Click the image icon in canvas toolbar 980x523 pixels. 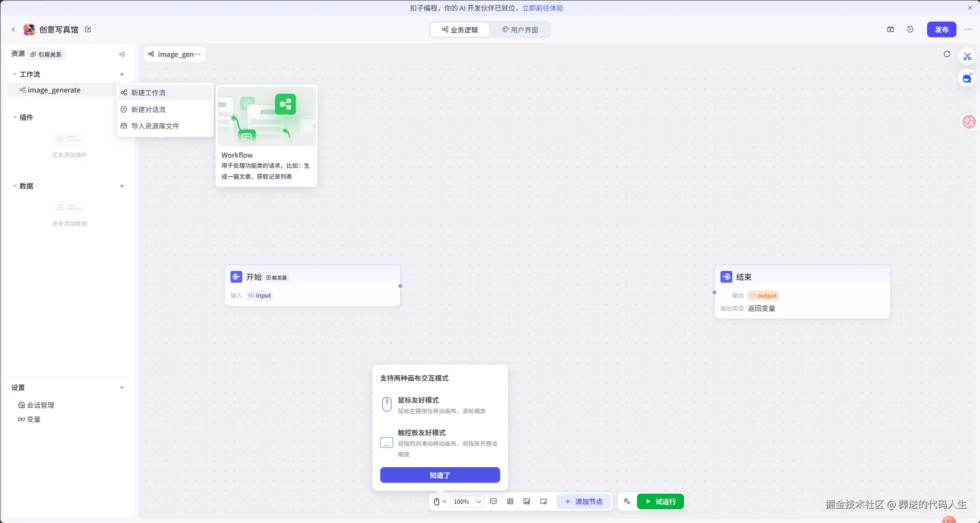[x=527, y=501]
